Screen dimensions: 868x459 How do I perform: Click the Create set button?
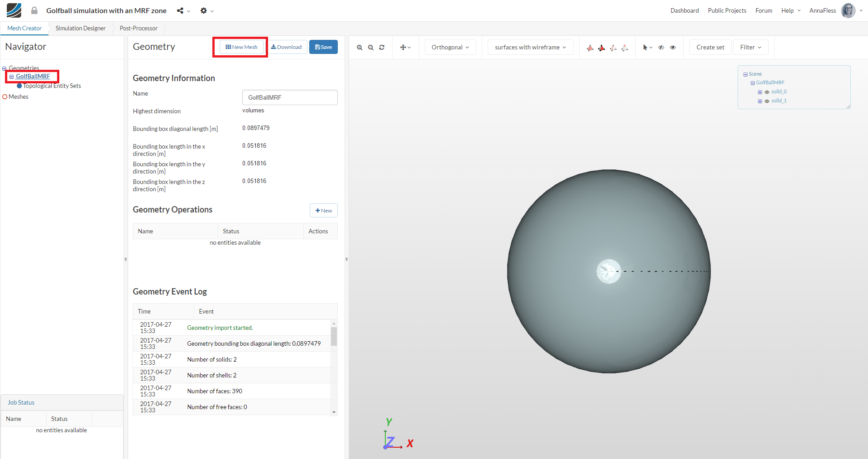coord(710,47)
